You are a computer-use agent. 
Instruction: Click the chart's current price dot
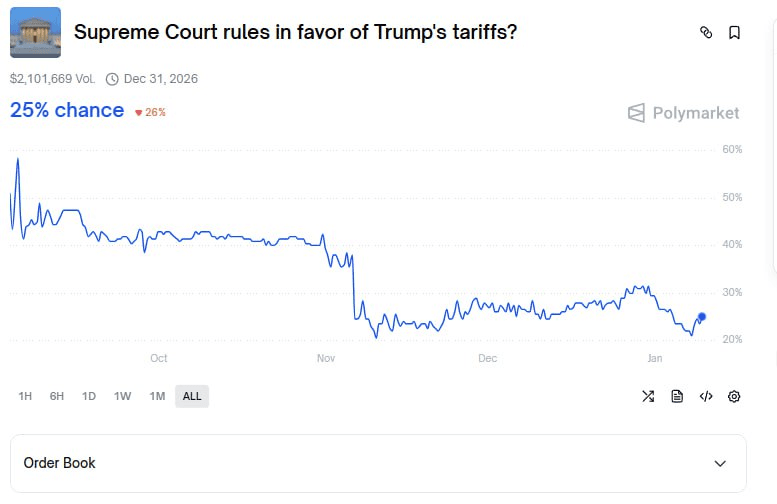(702, 317)
